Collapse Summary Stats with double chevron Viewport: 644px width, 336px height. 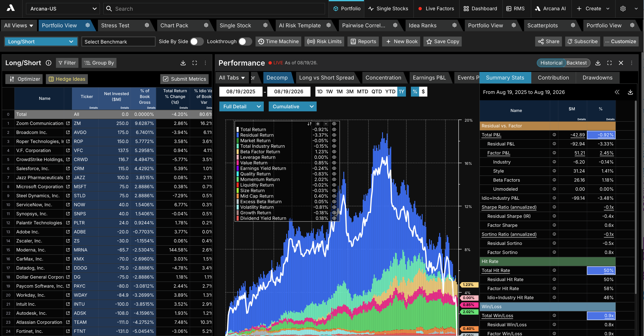coord(617,92)
